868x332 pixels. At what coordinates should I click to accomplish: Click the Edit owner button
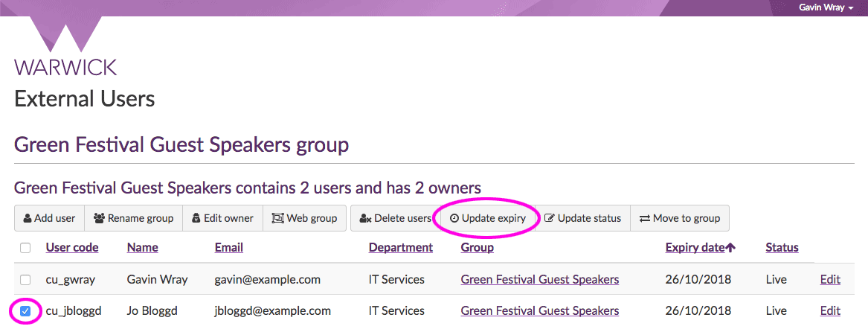pyautogui.click(x=222, y=218)
